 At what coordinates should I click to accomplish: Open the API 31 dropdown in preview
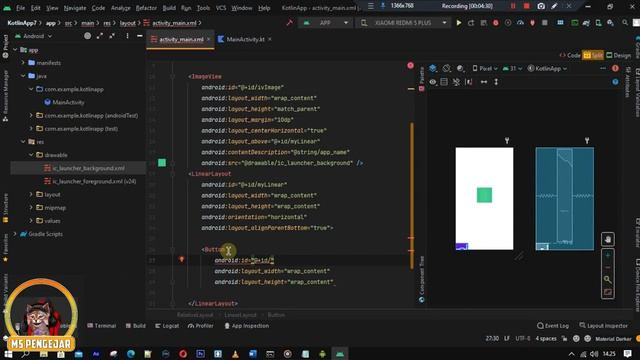pyautogui.click(x=513, y=69)
